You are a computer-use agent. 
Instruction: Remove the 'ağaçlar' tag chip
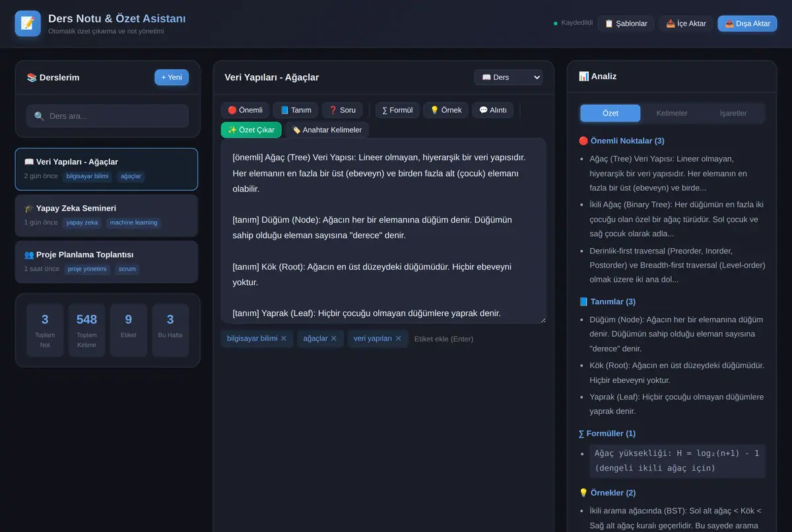(x=334, y=339)
